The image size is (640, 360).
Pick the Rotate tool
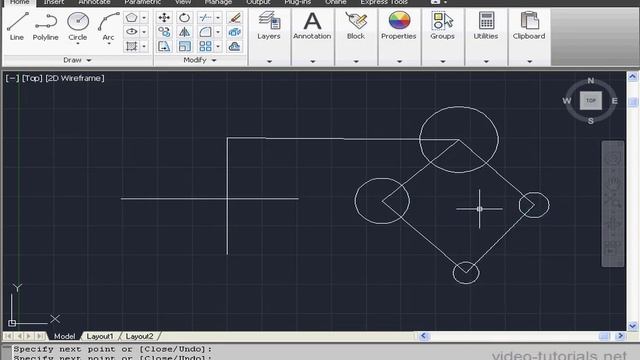(184, 18)
